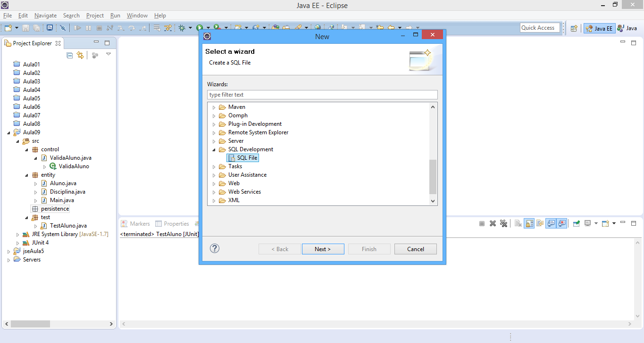Click the Pin Console icon
This screenshot has height=343, width=644.
click(x=576, y=223)
